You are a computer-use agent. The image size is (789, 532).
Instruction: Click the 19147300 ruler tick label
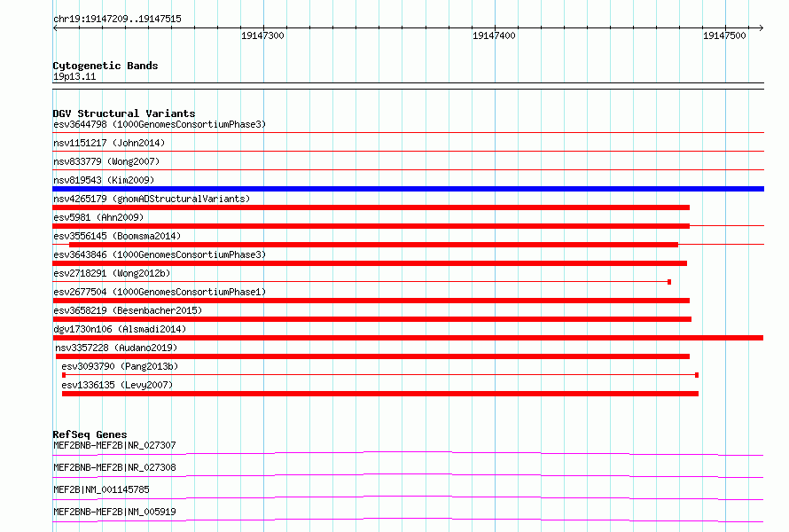(x=262, y=35)
